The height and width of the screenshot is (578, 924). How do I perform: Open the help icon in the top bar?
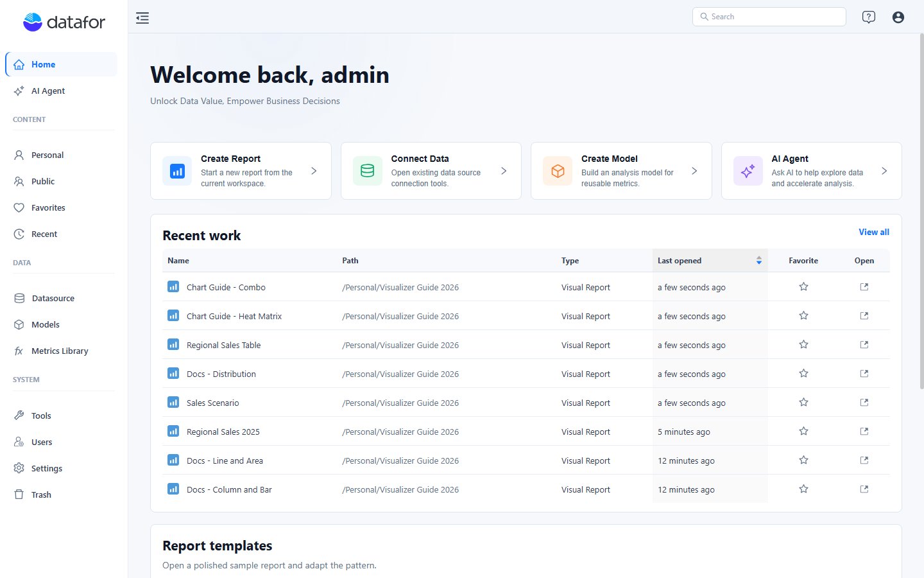pos(869,17)
